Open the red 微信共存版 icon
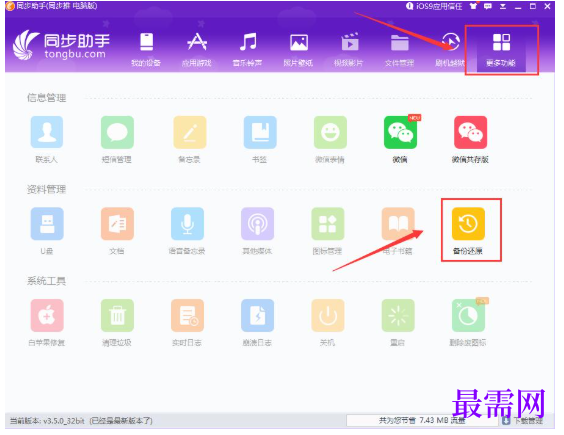 pyautogui.click(x=470, y=132)
